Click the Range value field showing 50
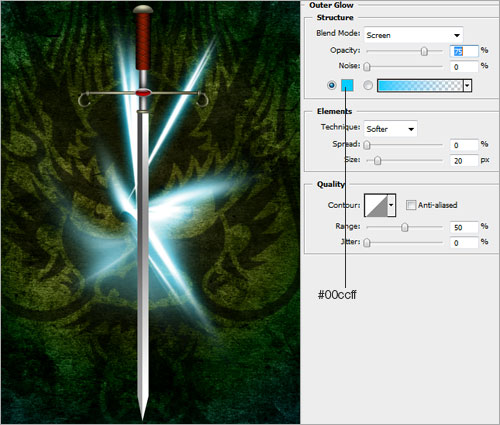The width and height of the screenshot is (500, 425). tap(464, 227)
